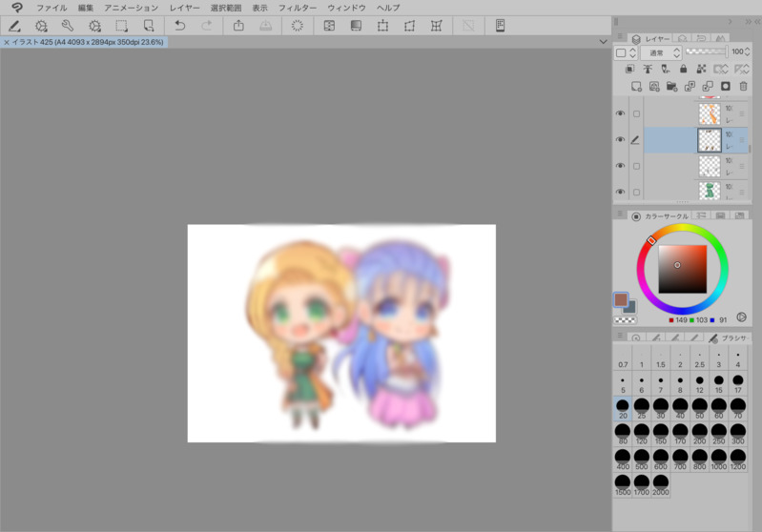762x532 pixels.
Task: Select the pen tool in command bar
Action: (14, 26)
